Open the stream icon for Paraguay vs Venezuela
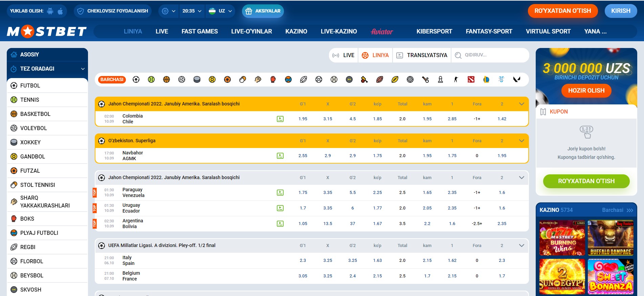 (280, 193)
